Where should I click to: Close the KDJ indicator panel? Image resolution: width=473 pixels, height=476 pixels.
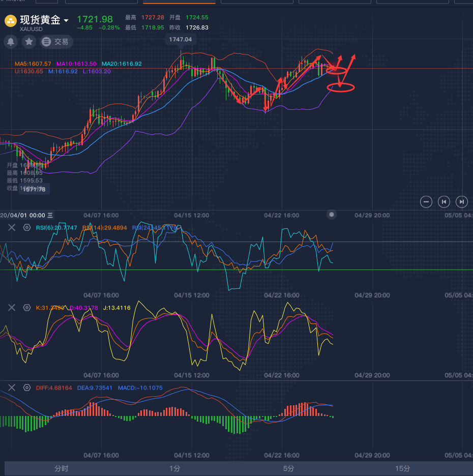[12, 308]
